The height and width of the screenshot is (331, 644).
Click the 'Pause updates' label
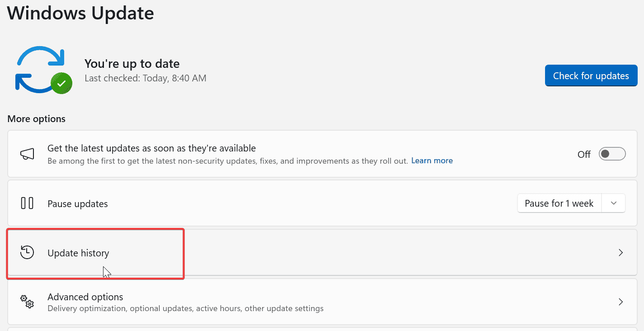pos(78,204)
